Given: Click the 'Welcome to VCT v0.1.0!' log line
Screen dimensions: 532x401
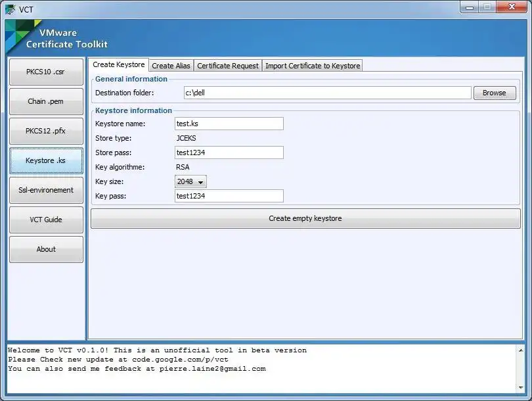Looking at the screenshot, I should (157, 350).
